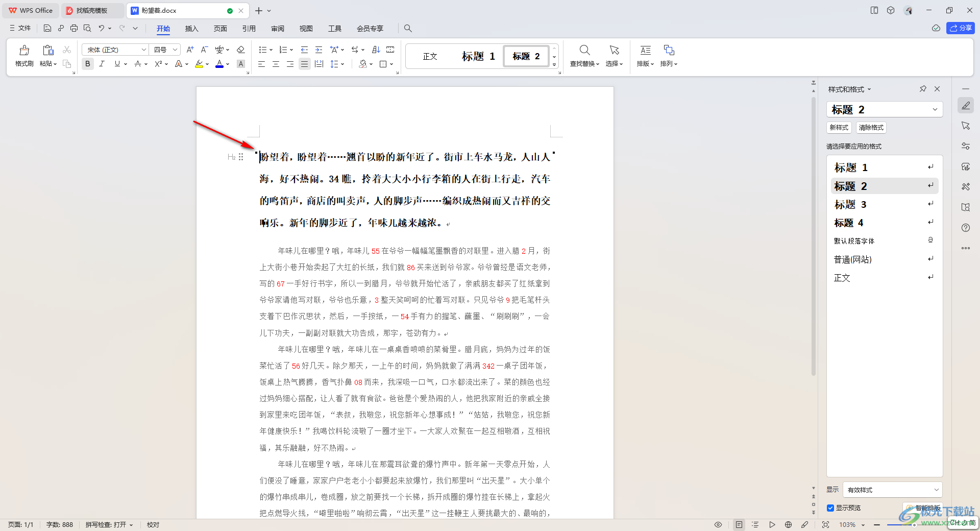Toggle character shading (A box) button
This screenshot has height=531, width=980.
[241, 64]
